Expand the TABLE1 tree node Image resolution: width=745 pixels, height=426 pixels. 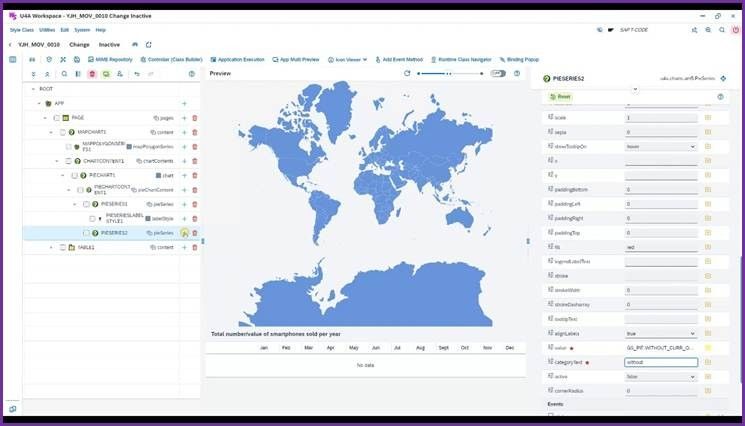click(x=51, y=247)
